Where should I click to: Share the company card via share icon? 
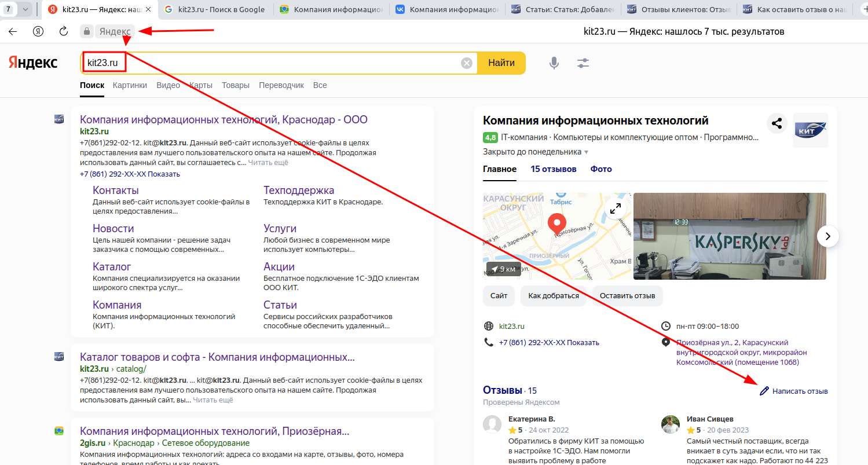click(777, 123)
